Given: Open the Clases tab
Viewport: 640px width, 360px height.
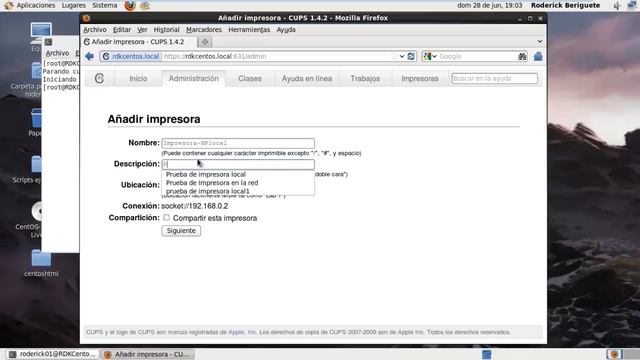Looking at the screenshot, I should coord(249,78).
